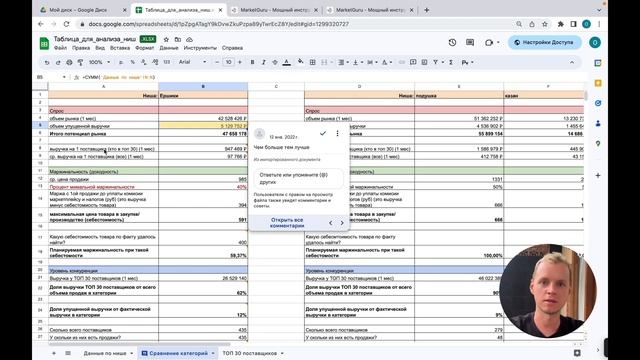Format as currency
Viewport: 640px width, 360px height.
(121, 62)
